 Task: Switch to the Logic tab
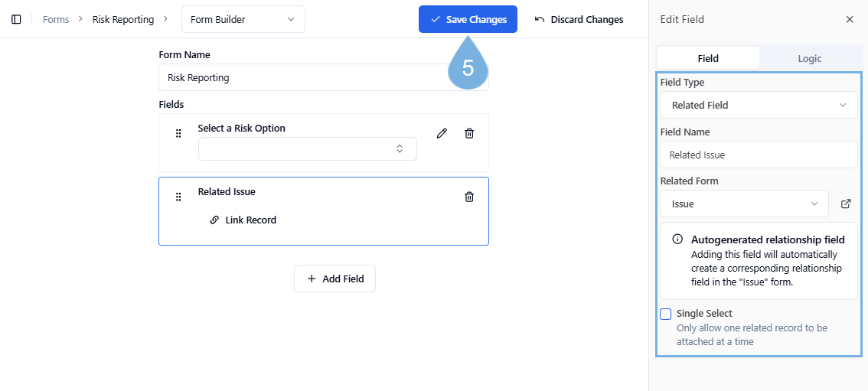click(809, 58)
